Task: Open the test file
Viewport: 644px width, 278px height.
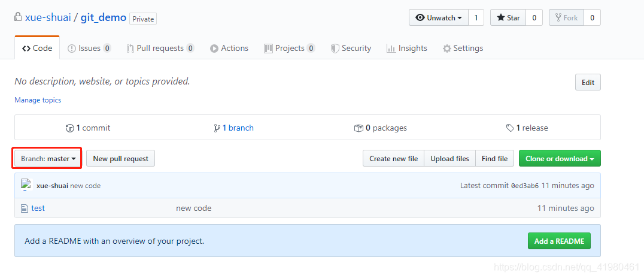Action: [x=38, y=208]
